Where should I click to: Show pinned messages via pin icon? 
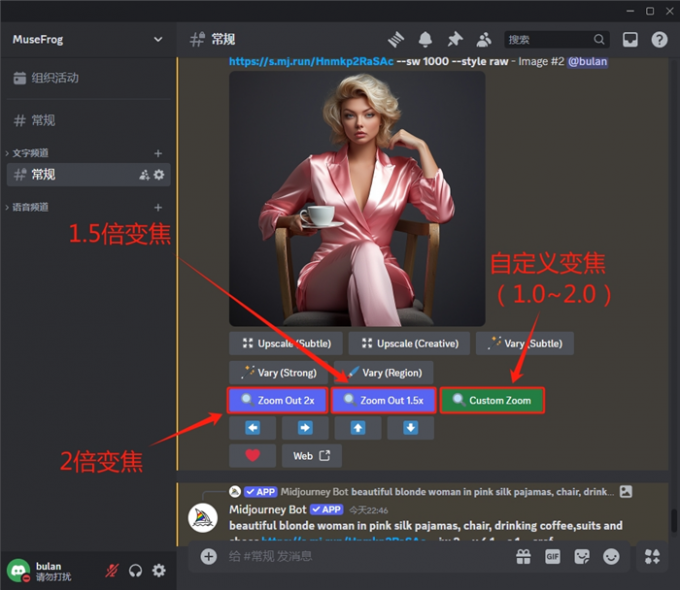click(x=454, y=39)
